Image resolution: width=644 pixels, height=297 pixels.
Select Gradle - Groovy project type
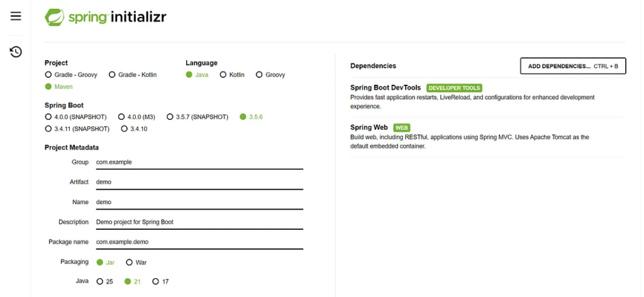48,75
